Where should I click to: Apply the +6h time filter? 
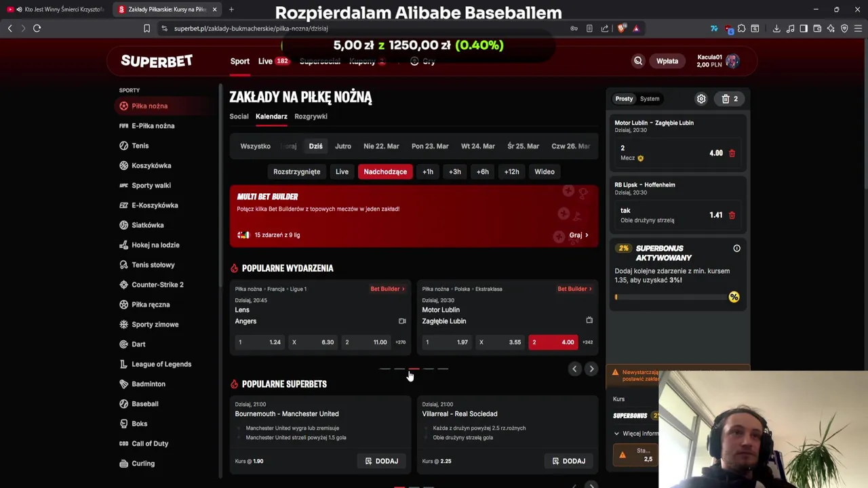coord(483,171)
